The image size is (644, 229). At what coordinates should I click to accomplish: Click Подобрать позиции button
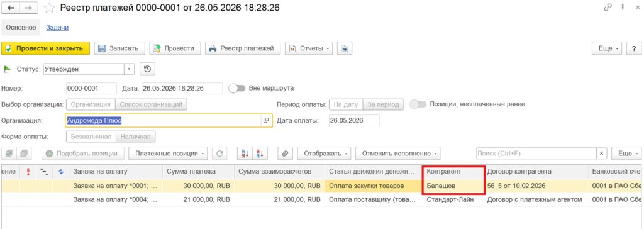tap(82, 154)
